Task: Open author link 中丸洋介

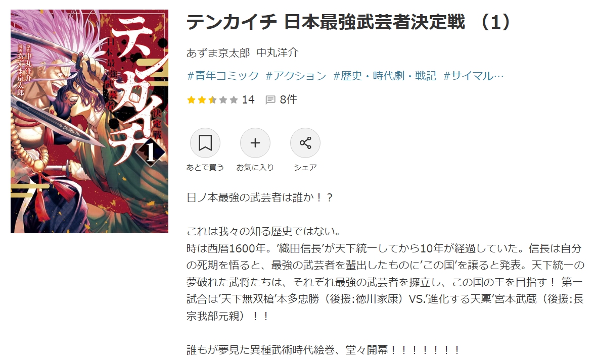Action: (278, 53)
